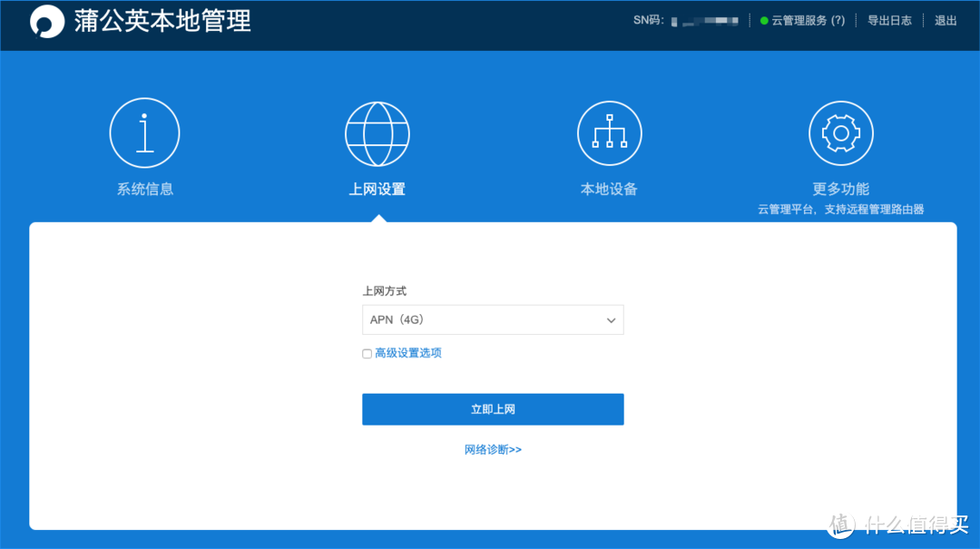Switch to the 更多功能 section label
Screen dimensions: 980x549
pos(841,189)
